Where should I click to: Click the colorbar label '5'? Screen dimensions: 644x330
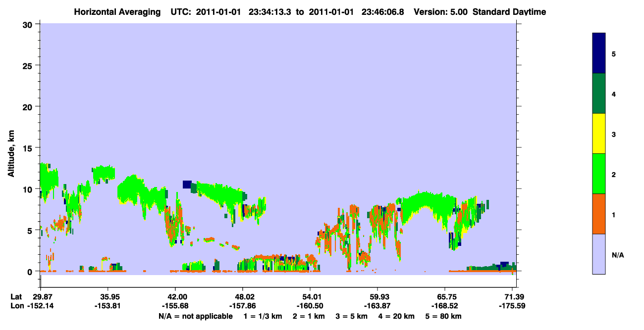pos(613,53)
